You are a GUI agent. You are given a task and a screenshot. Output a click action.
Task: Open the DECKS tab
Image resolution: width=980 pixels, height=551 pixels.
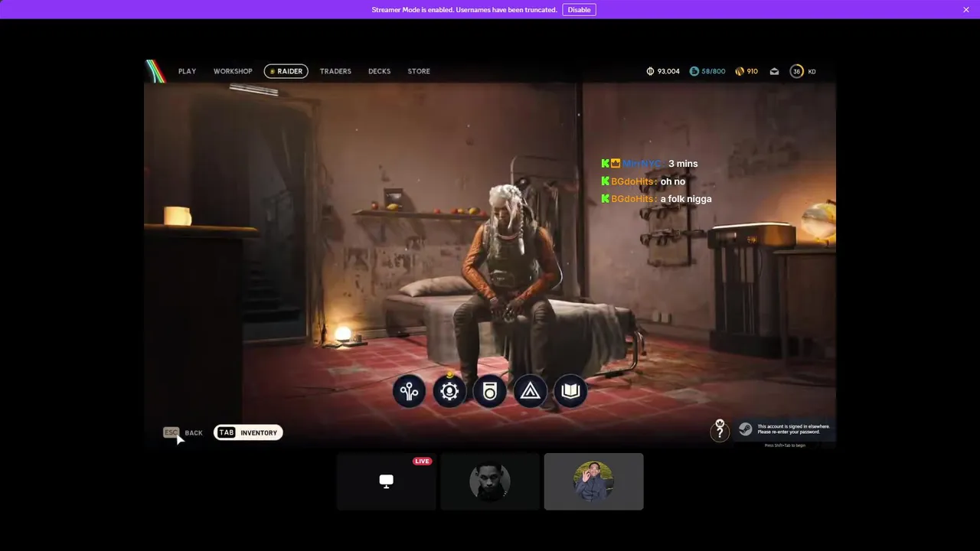click(379, 71)
